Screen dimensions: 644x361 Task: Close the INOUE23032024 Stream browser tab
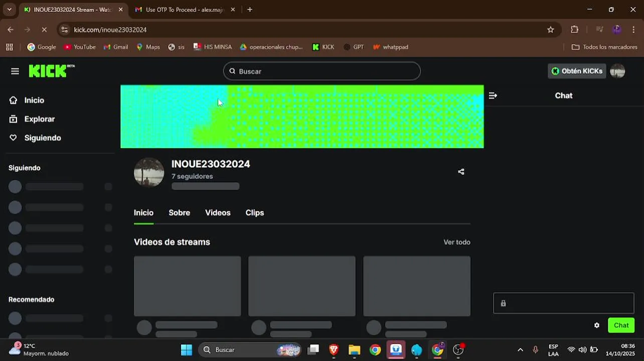pyautogui.click(x=120, y=10)
